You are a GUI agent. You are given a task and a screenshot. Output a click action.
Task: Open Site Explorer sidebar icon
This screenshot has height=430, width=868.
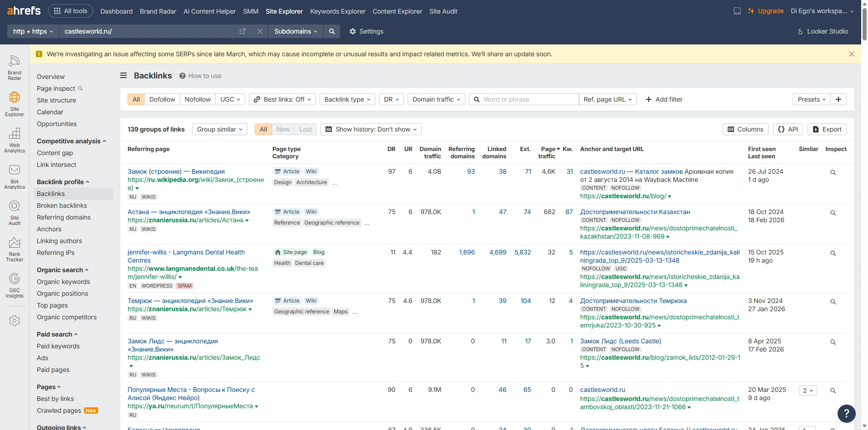pyautogui.click(x=15, y=104)
